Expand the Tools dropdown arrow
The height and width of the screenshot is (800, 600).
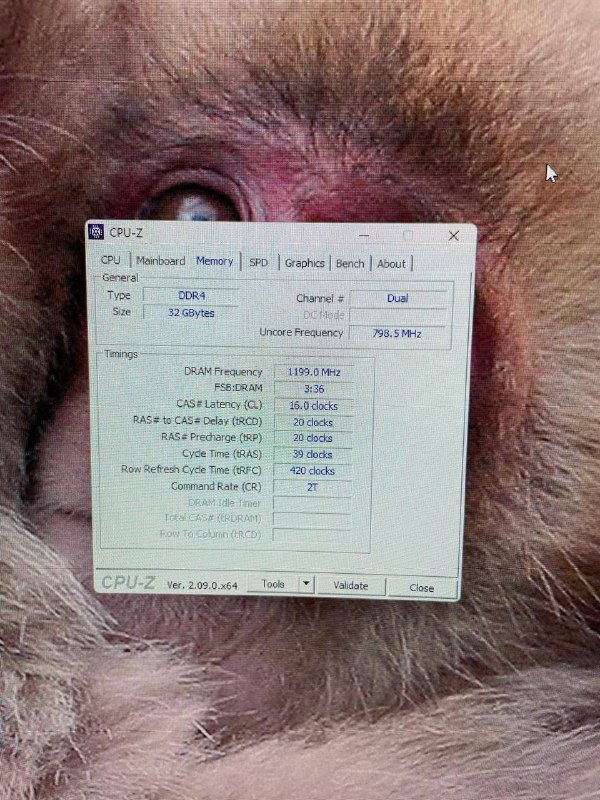click(305, 584)
